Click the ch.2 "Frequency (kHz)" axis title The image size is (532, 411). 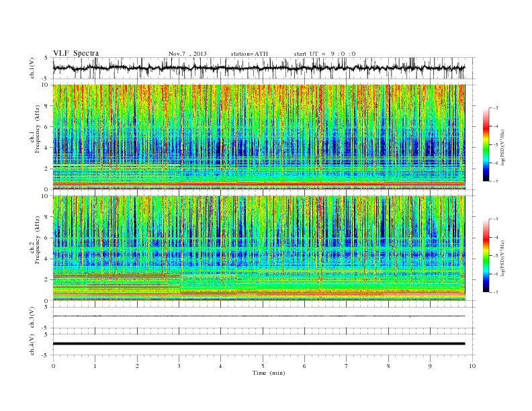[x=38, y=239]
